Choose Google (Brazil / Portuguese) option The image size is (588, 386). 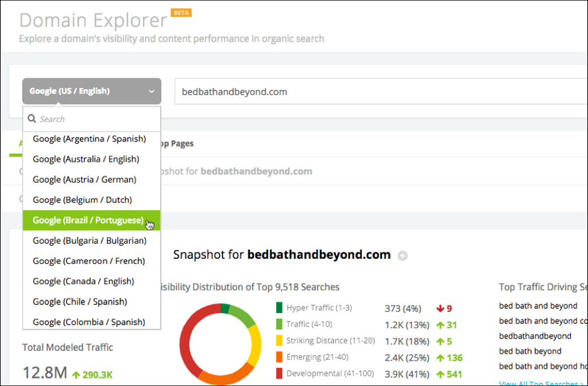(91, 220)
